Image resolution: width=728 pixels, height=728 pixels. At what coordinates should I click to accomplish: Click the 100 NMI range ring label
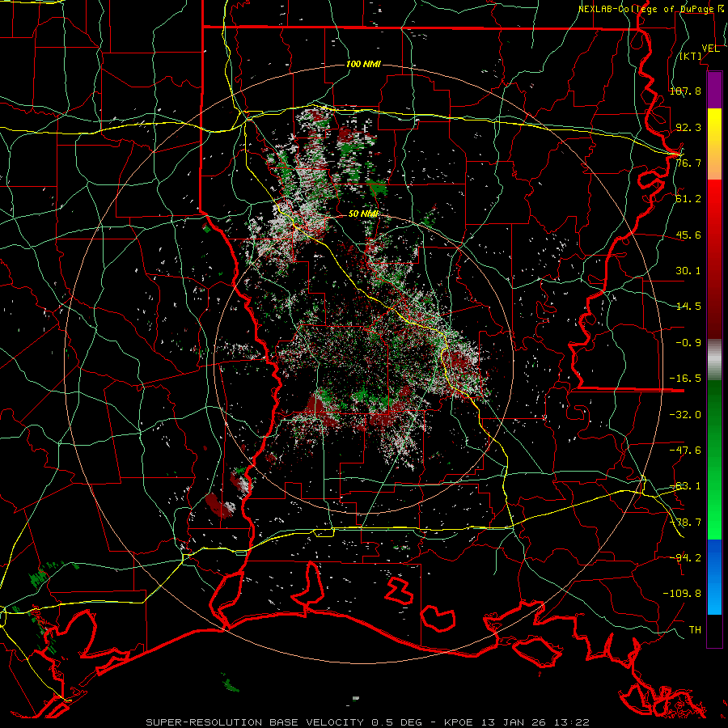(x=363, y=64)
